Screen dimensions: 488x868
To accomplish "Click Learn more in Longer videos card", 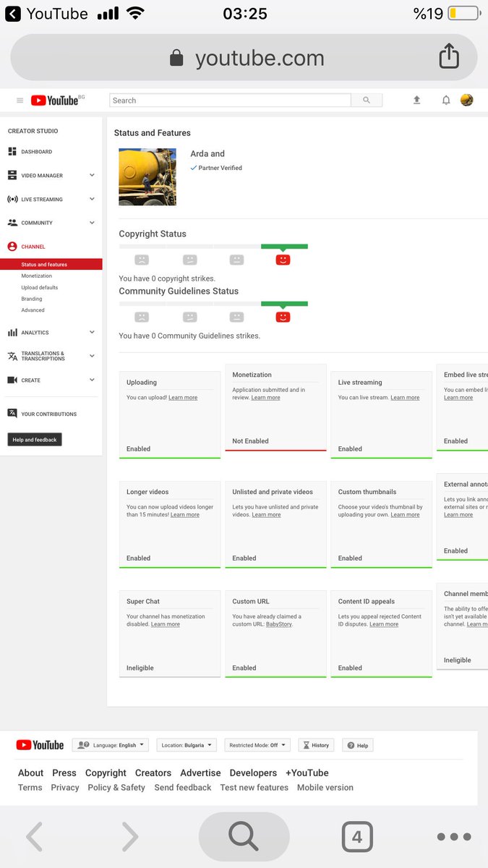I will coord(185,515).
